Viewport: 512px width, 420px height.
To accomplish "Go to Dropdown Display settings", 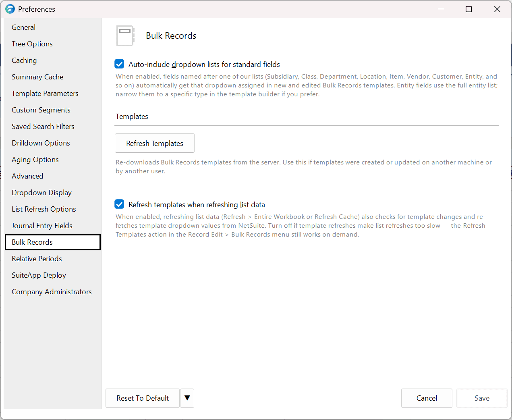I will [x=52, y=193].
